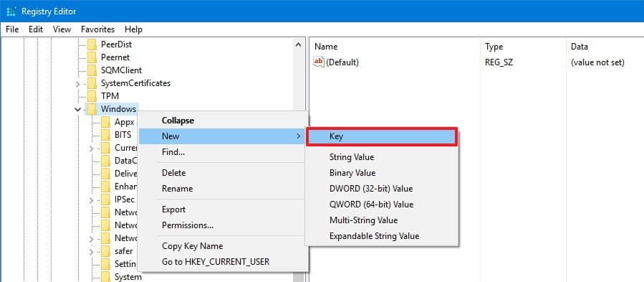644x282 pixels.
Task: Select the BITS folder icon
Action: (x=105, y=135)
